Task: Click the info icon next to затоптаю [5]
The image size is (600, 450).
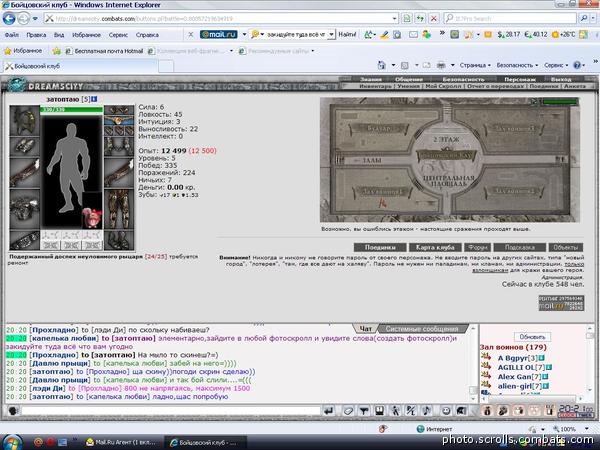Action: pyautogui.click(x=94, y=99)
